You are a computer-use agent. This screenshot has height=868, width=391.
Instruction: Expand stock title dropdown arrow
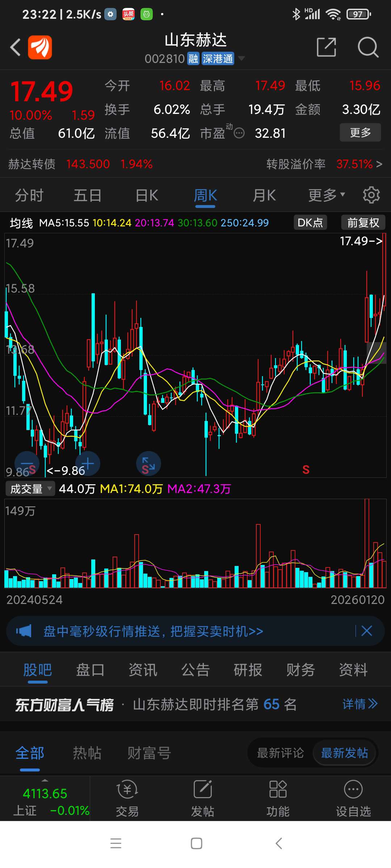pyautogui.click(x=241, y=58)
